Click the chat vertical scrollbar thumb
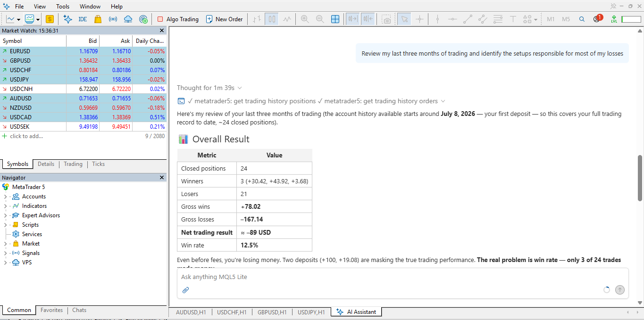Screen dimensions: 644x320 click(640, 178)
